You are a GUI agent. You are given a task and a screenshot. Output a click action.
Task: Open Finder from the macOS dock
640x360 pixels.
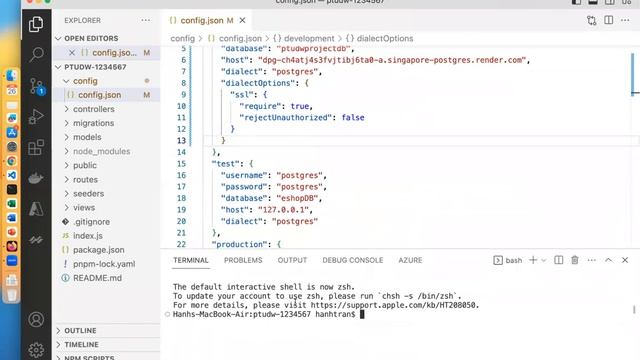pyautogui.click(x=11, y=76)
